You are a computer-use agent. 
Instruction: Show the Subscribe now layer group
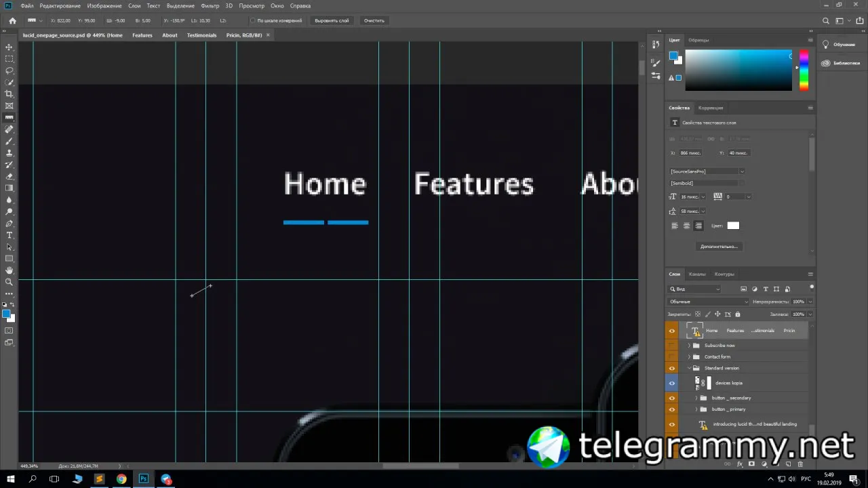[672, 346]
